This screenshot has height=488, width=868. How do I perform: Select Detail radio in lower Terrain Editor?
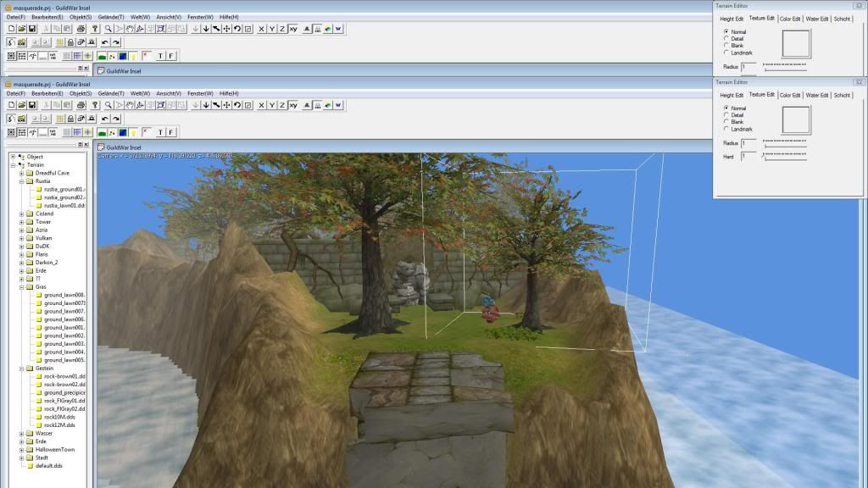(726, 114)
